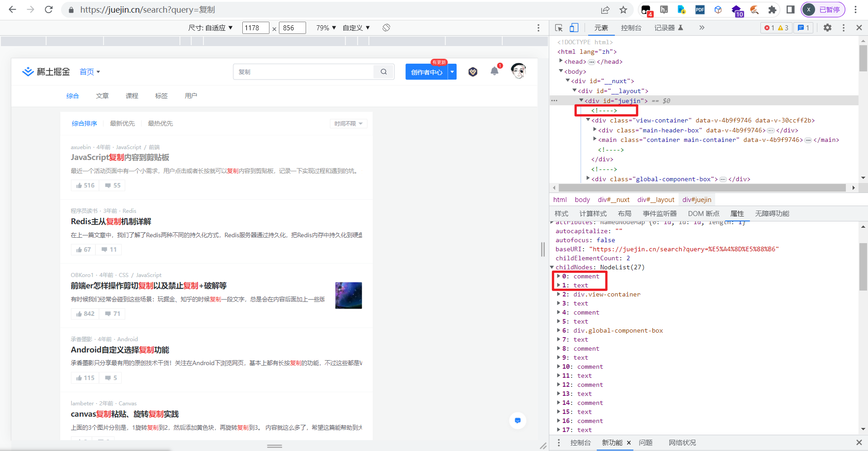Screen dimensions: 868x451
Task: Open article Redis主从复制机制详解
Action: [x=111, y=221]
